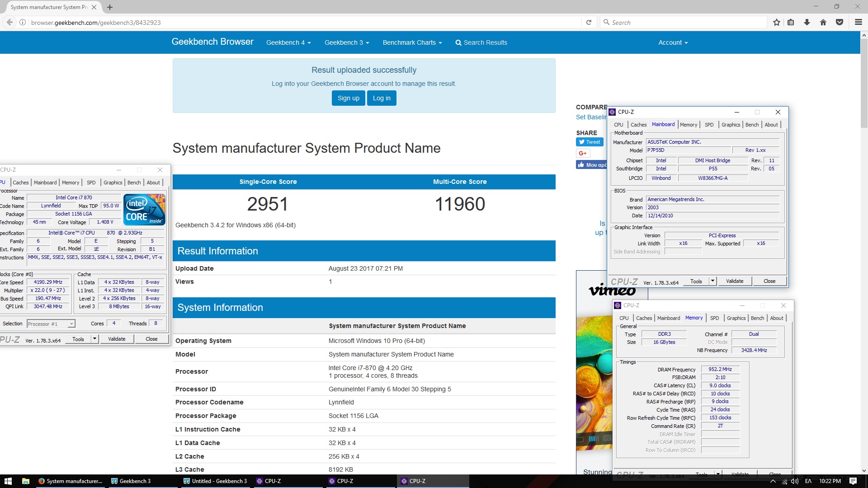Open the About tab in Mainboard CPU-Z window
Viewport: 868px width, 488px height.
click(771, 125)
